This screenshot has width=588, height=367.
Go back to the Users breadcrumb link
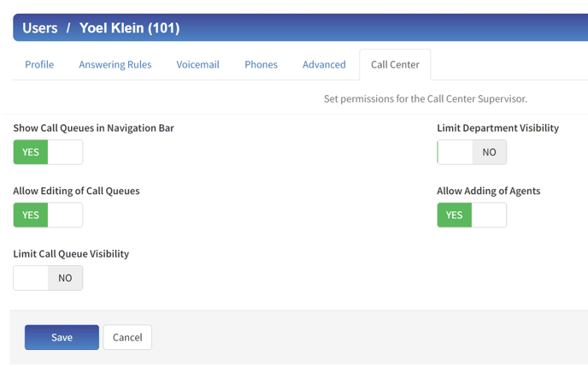tap(39, 28)
